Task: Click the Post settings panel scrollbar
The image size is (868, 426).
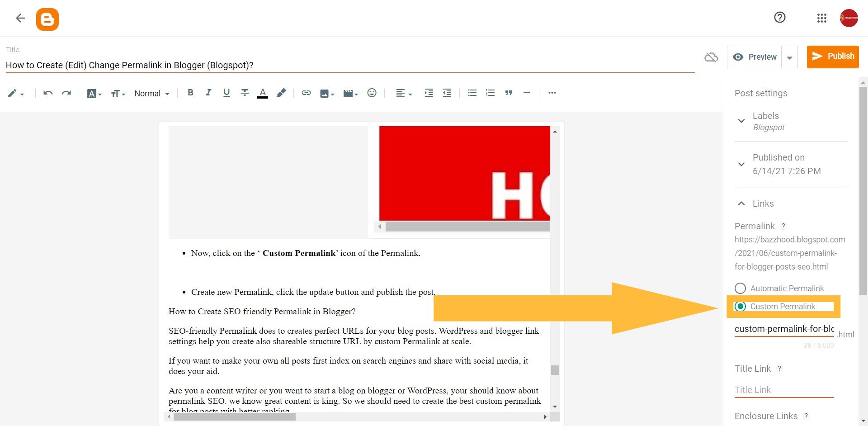Action: point(863,190)
